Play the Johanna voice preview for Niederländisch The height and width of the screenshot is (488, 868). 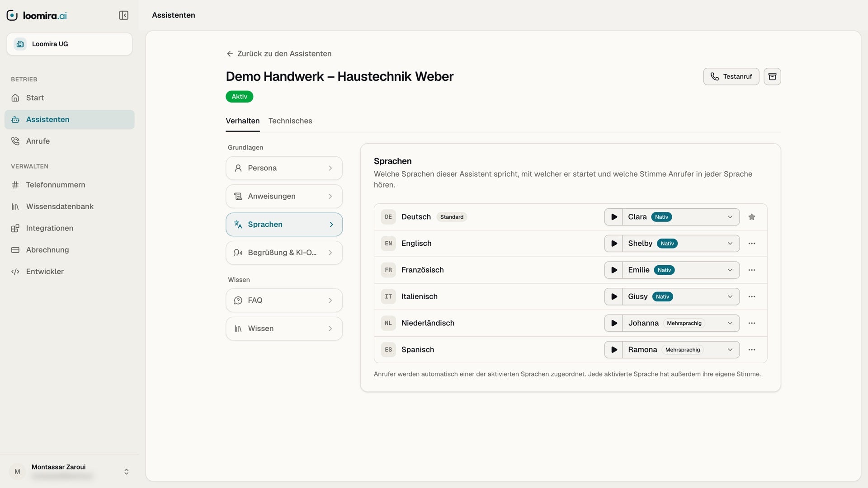(x=613, y=323)
